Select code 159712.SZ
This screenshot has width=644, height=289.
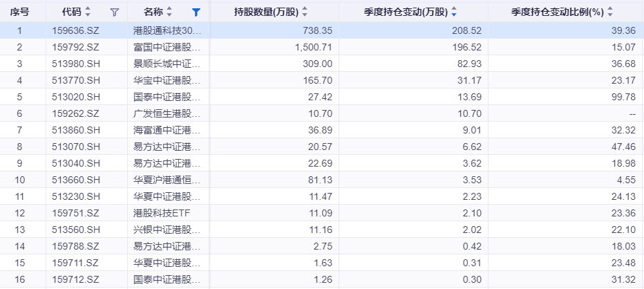[75, 279]
